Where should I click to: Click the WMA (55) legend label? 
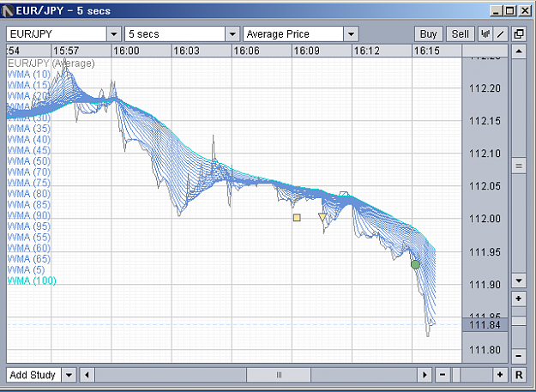coord(28,238)
